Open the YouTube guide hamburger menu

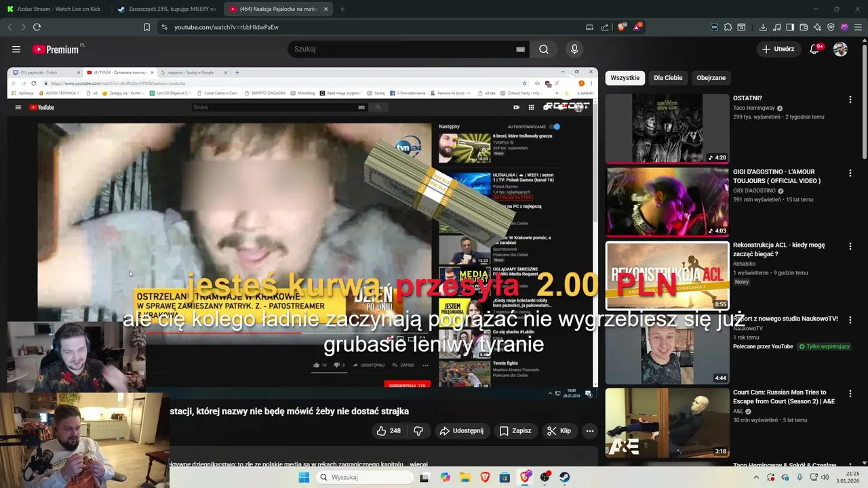point(16,49)
